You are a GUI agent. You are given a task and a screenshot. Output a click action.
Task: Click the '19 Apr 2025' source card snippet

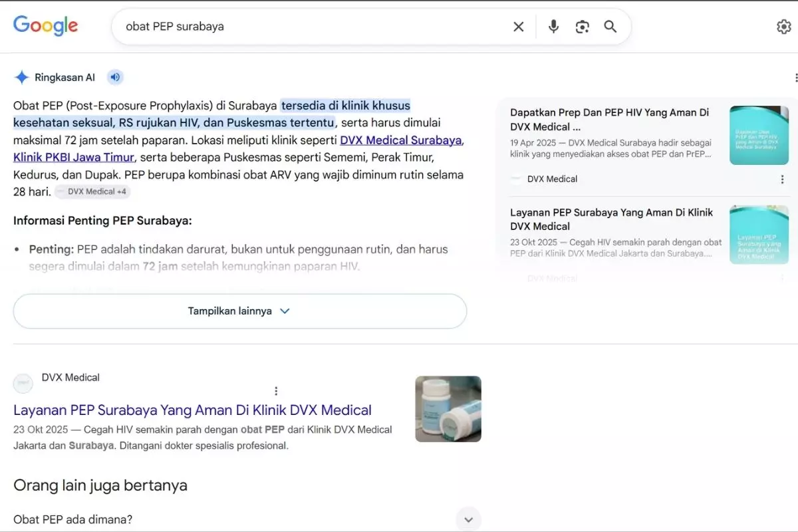click(x=610, y=148)
